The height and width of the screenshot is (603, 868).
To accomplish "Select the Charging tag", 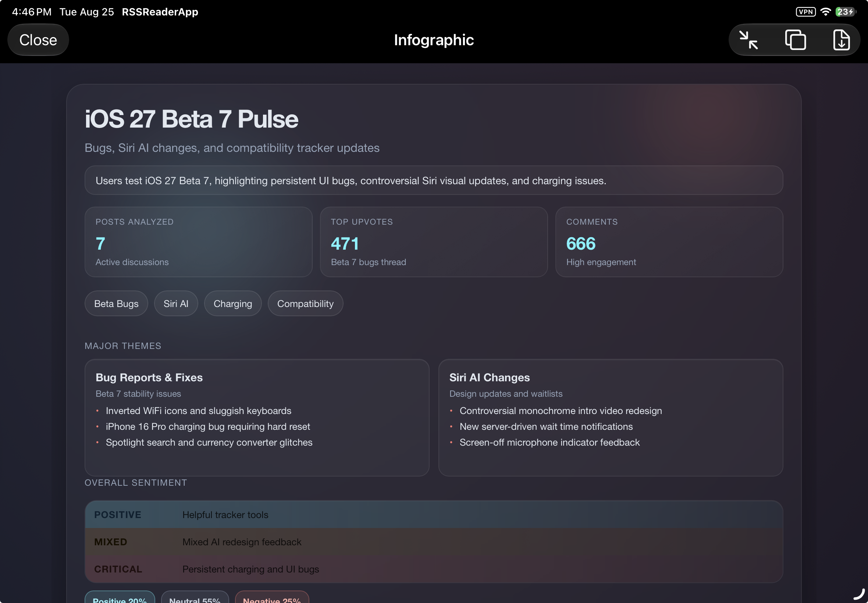I will (x=233, y=303).
